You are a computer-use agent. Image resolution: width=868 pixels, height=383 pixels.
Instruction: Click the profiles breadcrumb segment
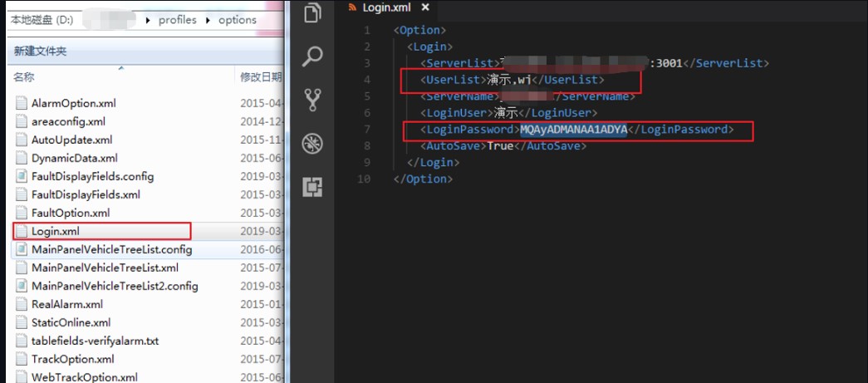tap(177, 20)
